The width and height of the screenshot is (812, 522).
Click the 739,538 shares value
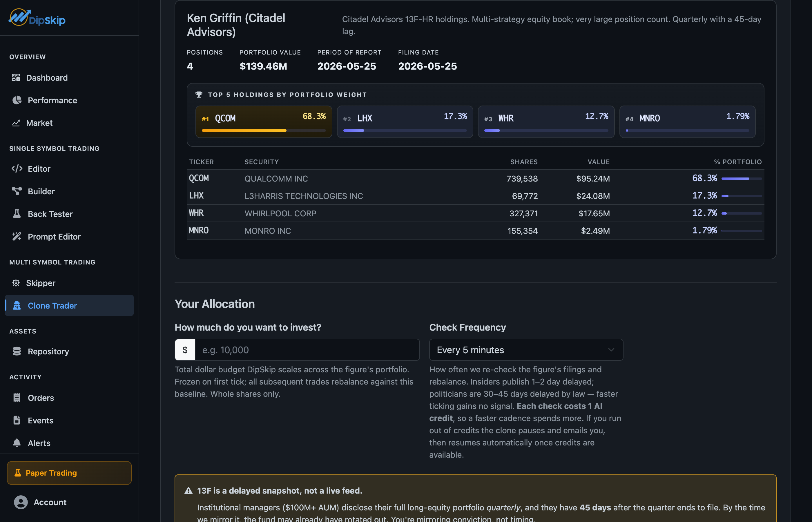tap(522, 179)
